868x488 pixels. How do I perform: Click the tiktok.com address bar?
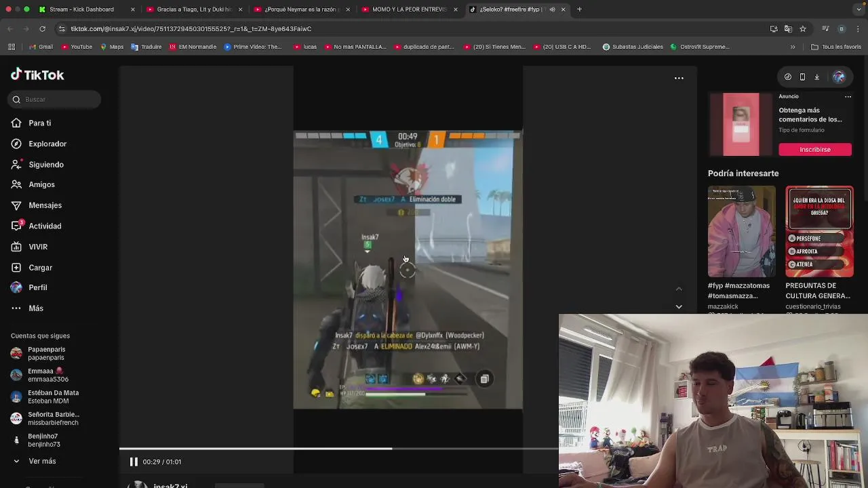(407, 28)
